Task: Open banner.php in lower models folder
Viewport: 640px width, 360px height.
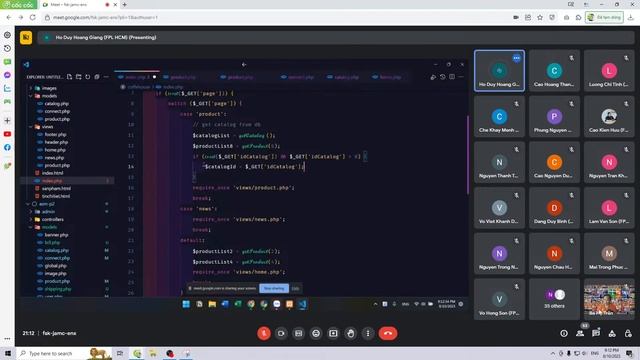Action: pos(56,235)
